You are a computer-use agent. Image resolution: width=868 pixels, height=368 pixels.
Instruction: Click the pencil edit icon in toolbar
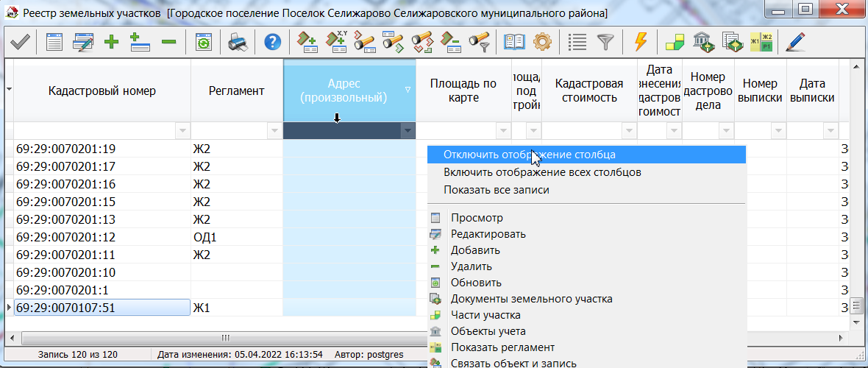(794, 42)
